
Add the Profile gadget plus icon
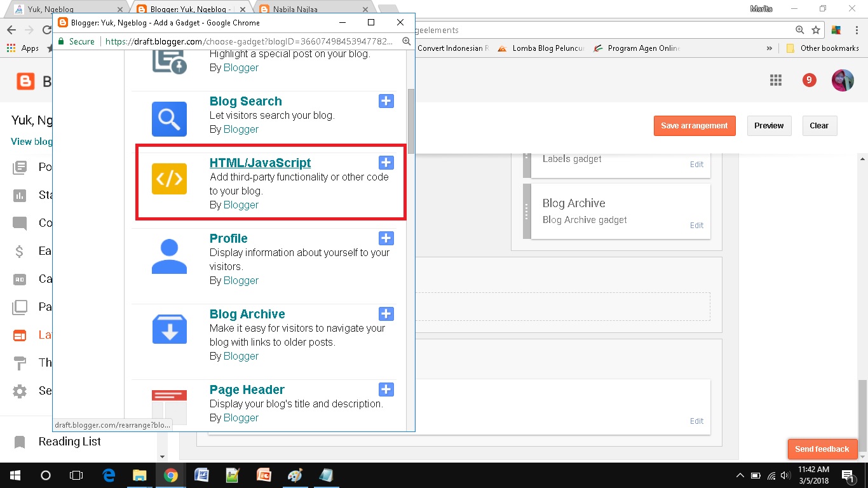tap(386, 238)
